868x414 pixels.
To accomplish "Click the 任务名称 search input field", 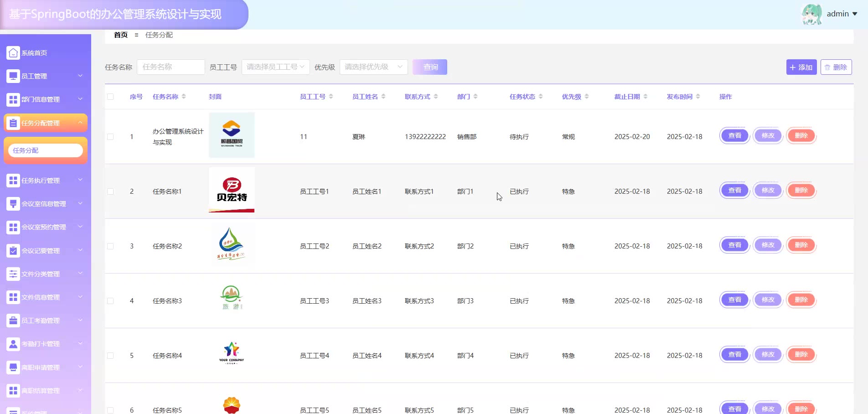I will [x=170, y=67].
